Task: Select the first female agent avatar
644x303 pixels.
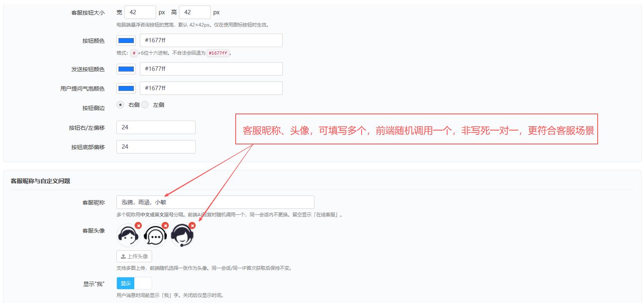Action: click(128, 236)
